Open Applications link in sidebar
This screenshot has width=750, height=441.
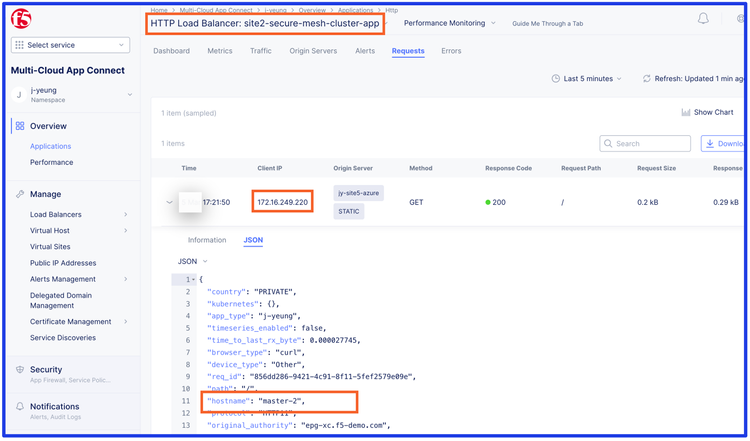coord(50,146)
